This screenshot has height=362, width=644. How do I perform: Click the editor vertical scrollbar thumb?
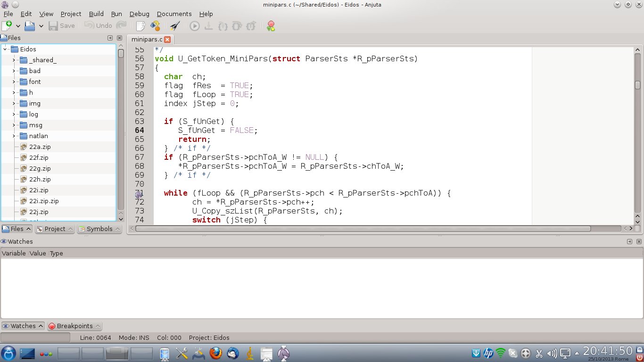637,85
